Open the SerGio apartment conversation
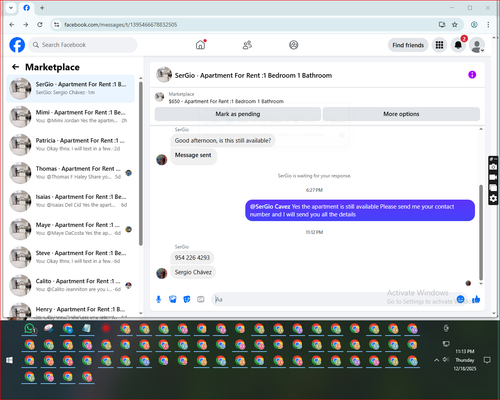 pyautogui.click(x=71, y=88)
